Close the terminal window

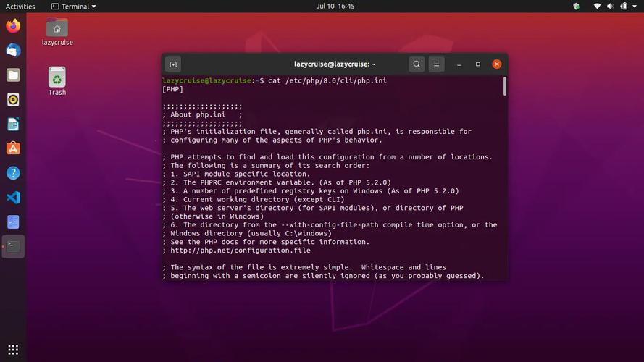(x=496, y=64)
